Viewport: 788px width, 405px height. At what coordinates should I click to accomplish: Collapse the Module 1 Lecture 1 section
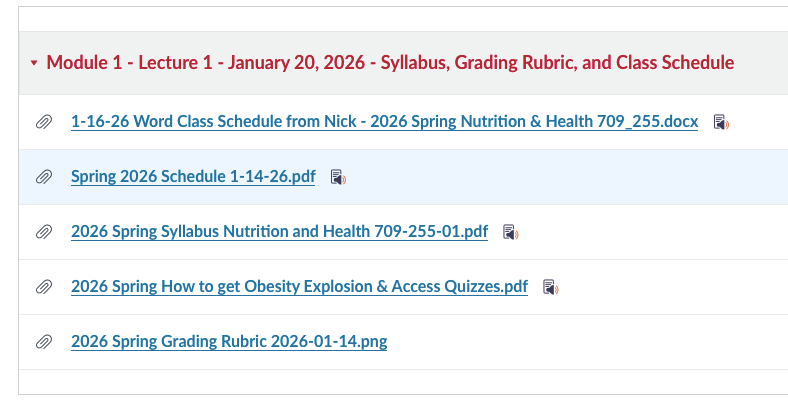(x=34, y=63)
